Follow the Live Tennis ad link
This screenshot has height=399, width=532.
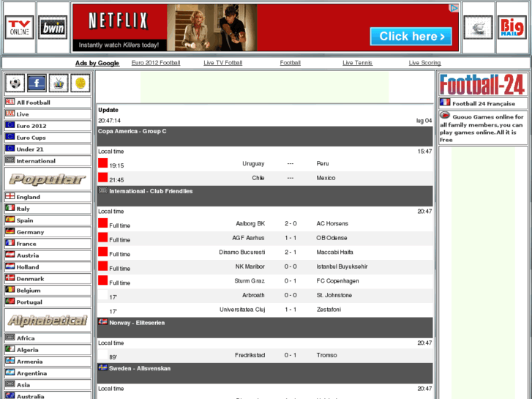coord(357,63)
